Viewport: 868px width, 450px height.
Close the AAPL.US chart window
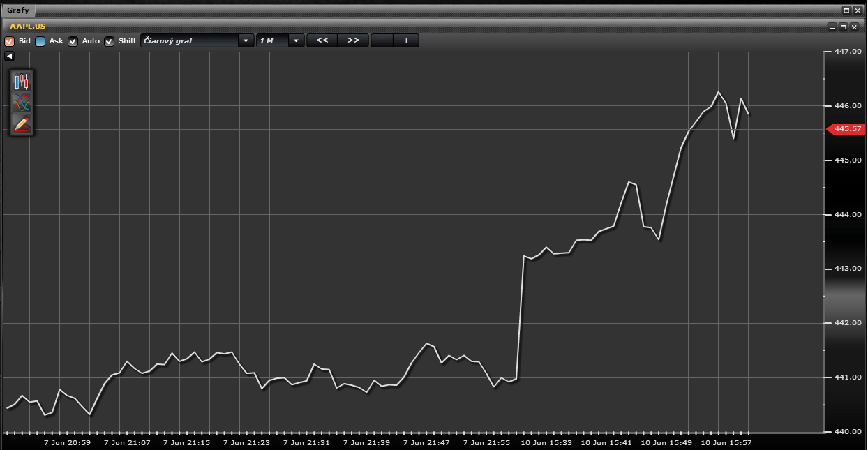[854, 27]
